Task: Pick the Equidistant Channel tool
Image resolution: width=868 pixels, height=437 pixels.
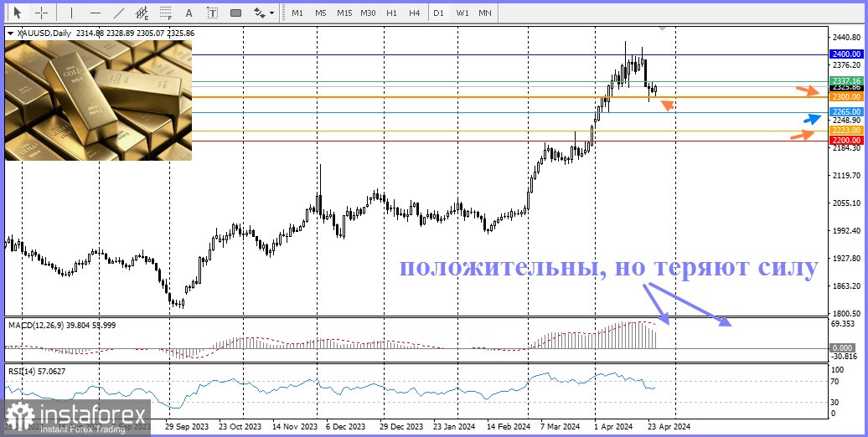Action: [x=142, y=13]
